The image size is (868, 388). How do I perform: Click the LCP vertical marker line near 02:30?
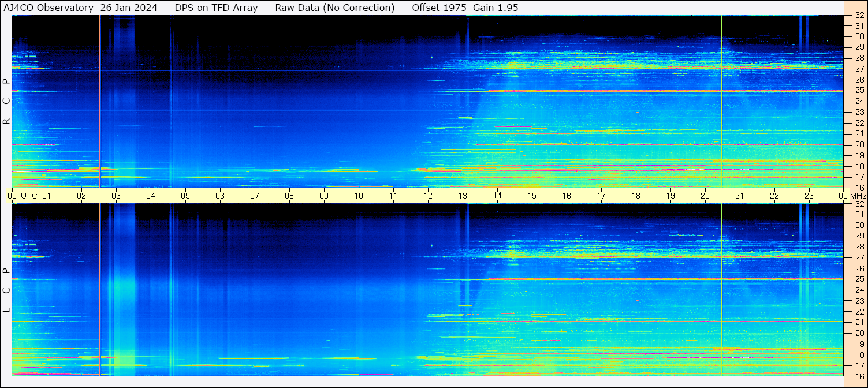click(100, 290)
